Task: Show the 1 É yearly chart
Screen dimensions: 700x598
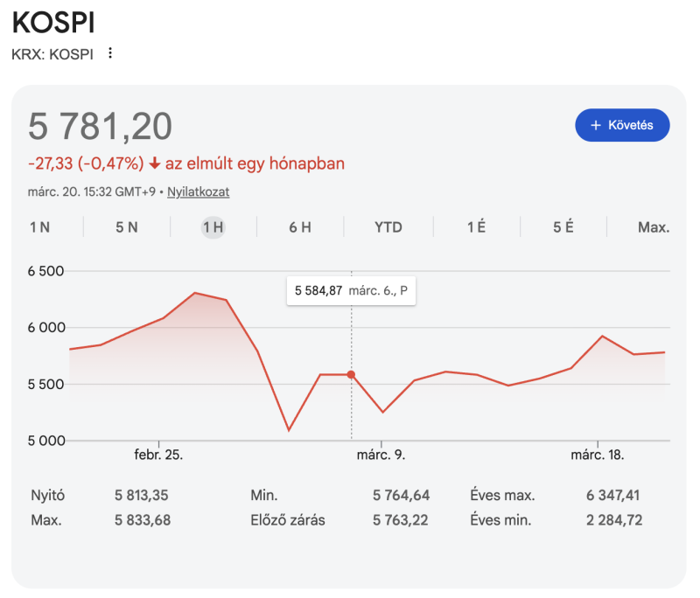Action: coord(476,227)
